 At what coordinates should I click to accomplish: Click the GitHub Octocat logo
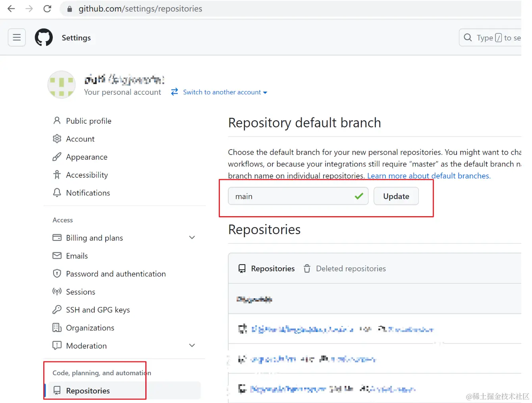click(x=44, y=38)
